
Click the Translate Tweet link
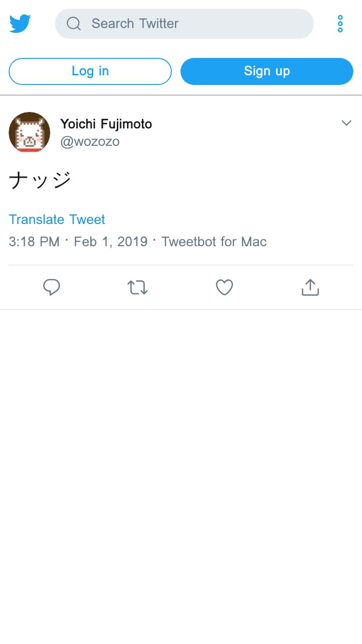(x=57, y=220)
